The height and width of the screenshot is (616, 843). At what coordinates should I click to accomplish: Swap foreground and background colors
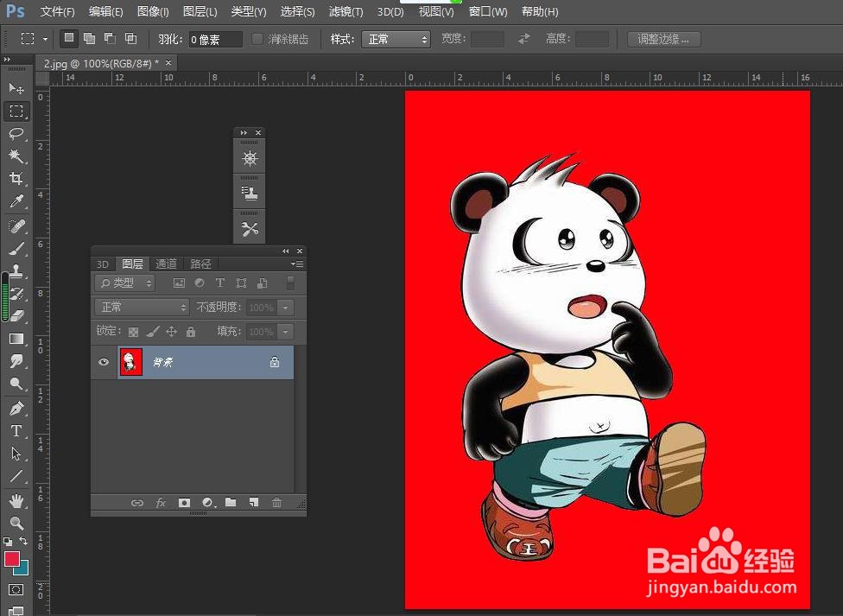[x=23, y=541]
